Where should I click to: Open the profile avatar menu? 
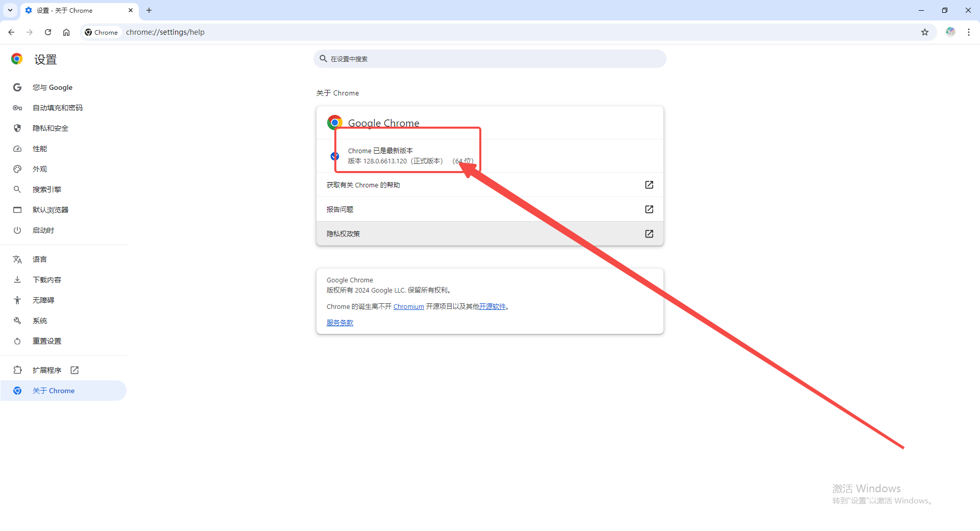(x=950, y=32)
